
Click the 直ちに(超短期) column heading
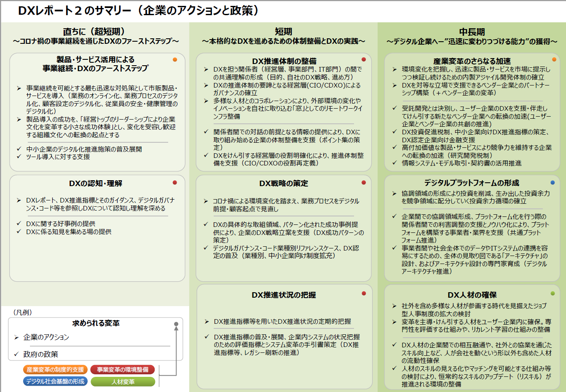[94, 32]
